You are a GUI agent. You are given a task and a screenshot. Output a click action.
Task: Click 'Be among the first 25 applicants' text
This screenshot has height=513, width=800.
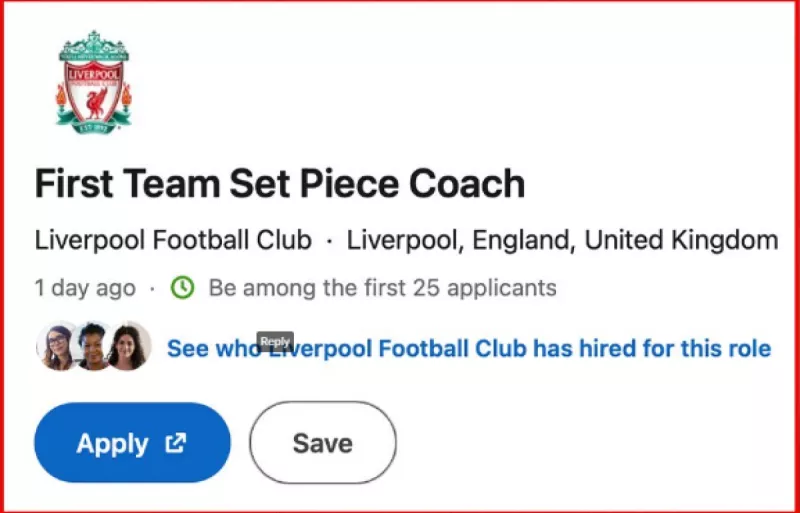click(382, 288)
